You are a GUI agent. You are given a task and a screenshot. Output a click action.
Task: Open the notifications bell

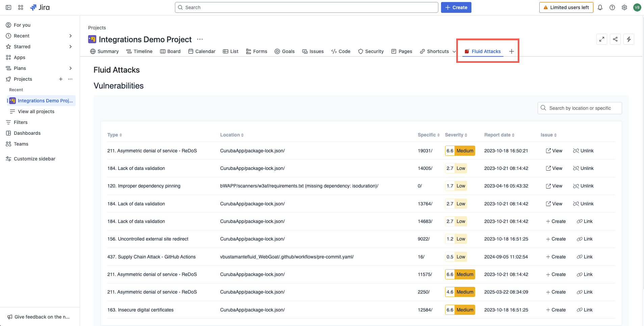tap(600, 7)
